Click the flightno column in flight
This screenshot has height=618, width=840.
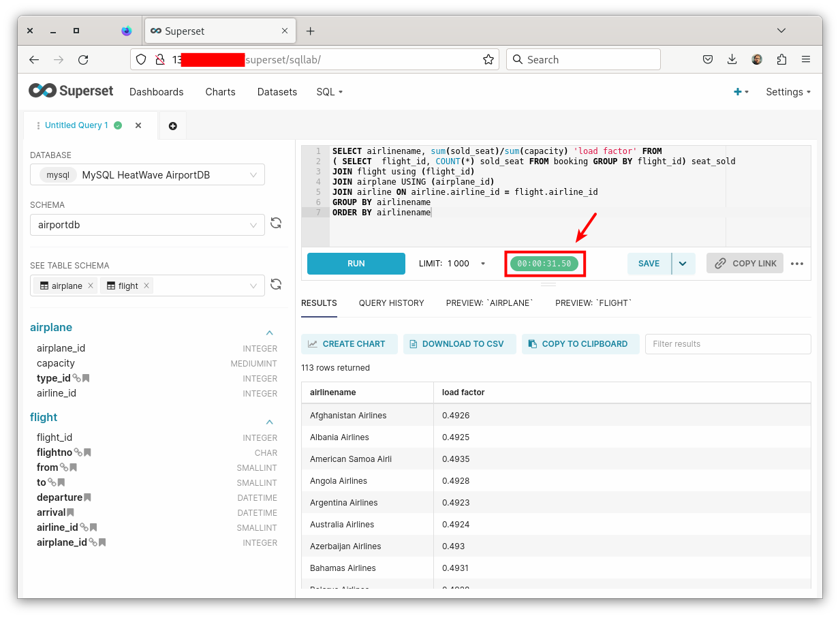pos(55,452)
